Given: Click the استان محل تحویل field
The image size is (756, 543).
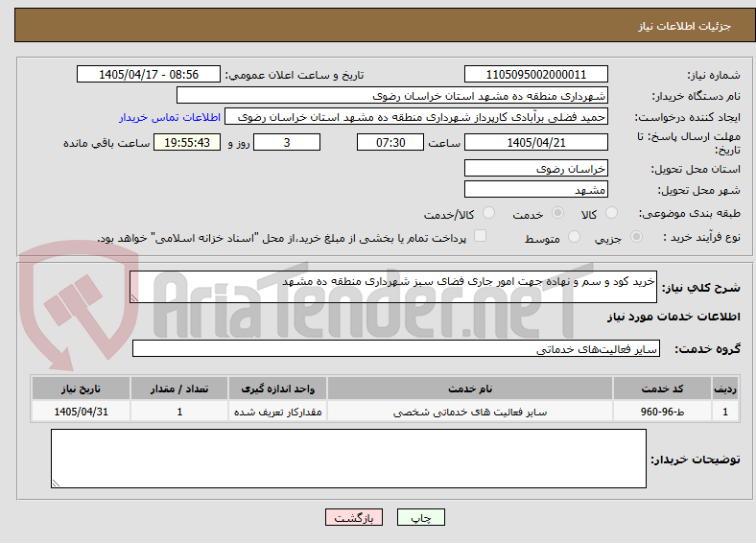Looking at the screenshot, I should [535, 168].
